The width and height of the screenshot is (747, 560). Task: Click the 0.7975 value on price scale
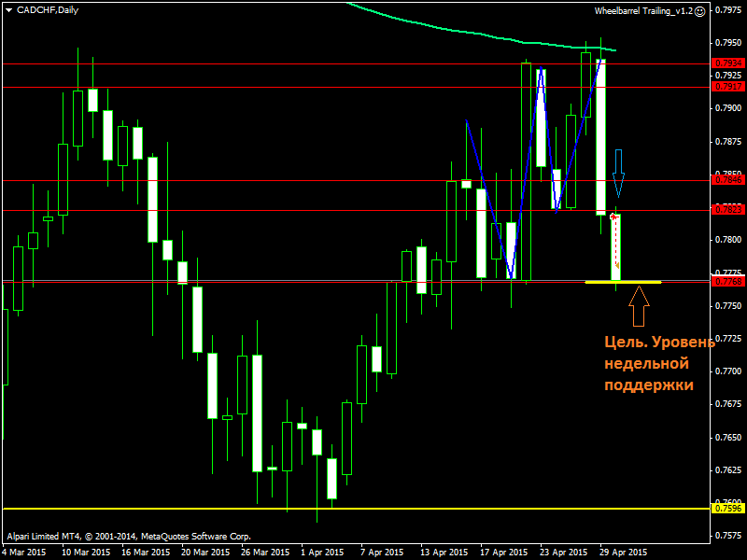728,10
